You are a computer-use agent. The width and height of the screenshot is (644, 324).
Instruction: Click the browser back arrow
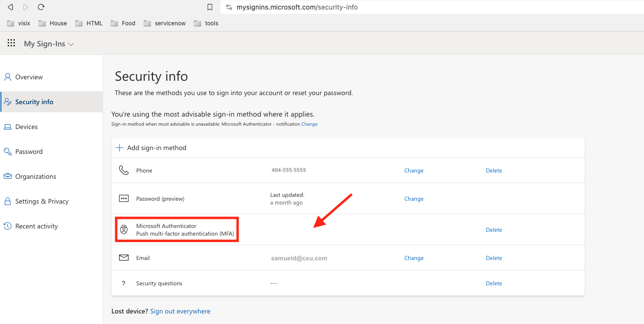click(11, 7)
